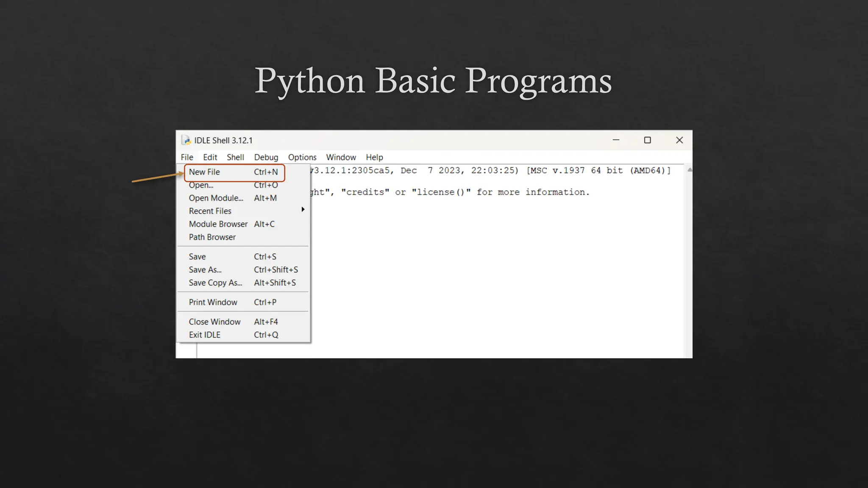Choose Open... menu entry
This screenshot has width=868, height=488.
coord(201,186)
